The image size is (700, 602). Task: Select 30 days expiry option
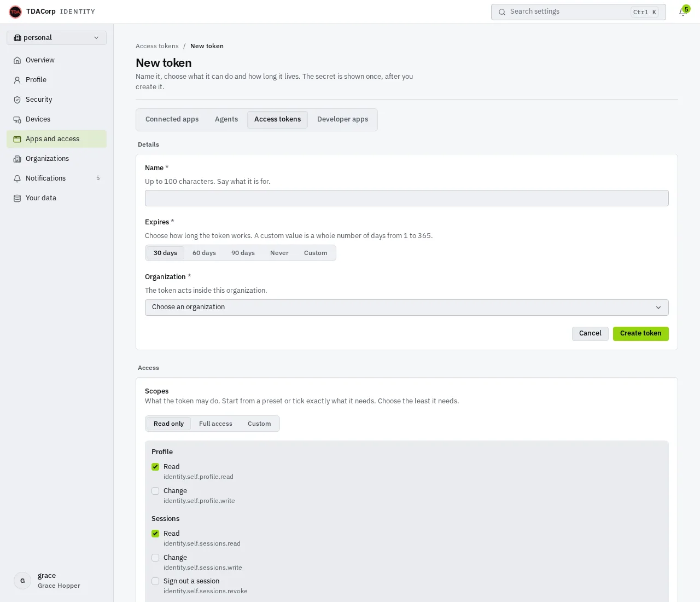[165, 253]
